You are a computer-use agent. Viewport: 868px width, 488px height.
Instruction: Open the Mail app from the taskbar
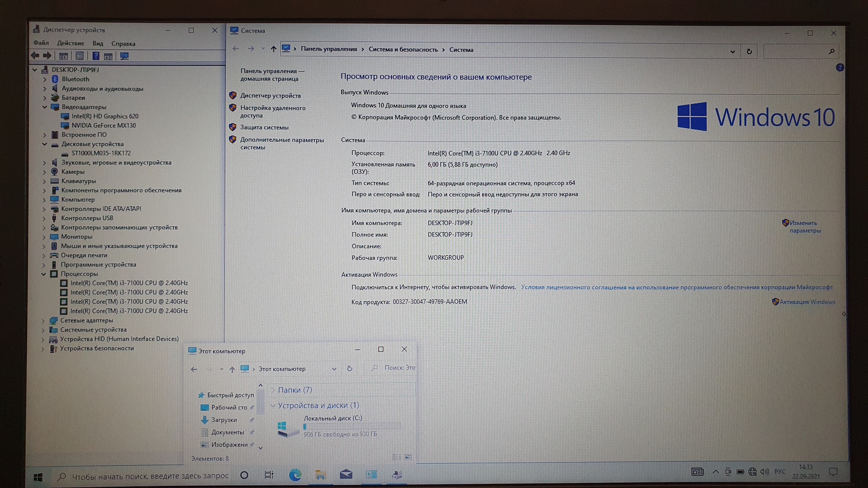pos(346,474)
